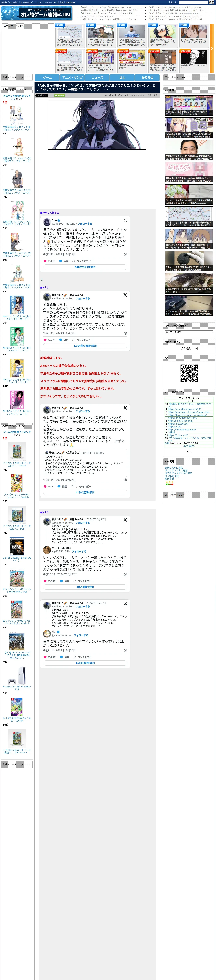
Task: Tap the heart icon showing 6.2万
Action: [x=45, y=340]
